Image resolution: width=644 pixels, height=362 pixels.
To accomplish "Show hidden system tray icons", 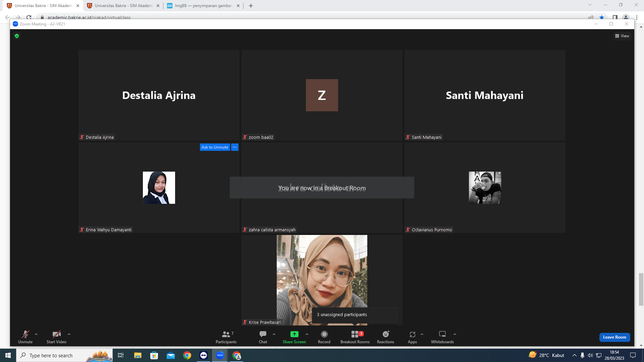I will tap(574, 355).
